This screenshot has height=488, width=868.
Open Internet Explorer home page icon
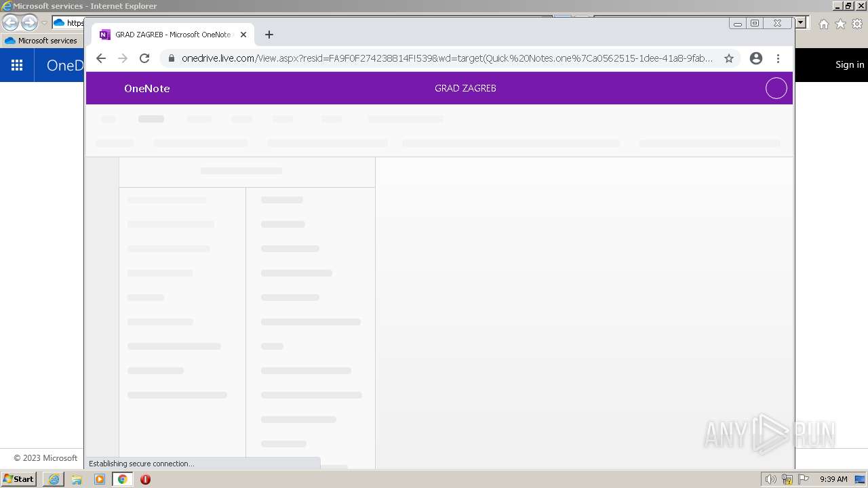823,24
